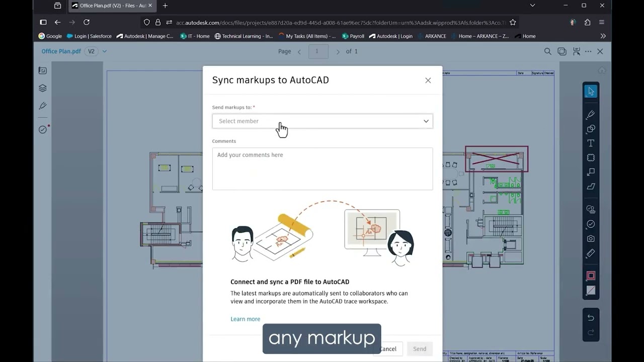Activate the Select arrow tool

pyautogui.click(x=591, y=92)
